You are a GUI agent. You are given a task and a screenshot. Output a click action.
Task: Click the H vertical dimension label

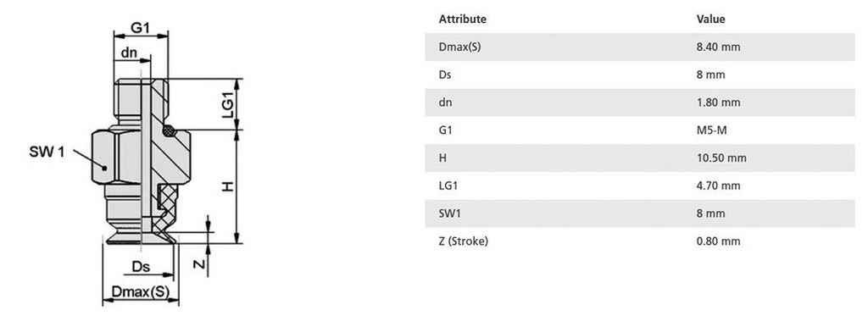click(x=227, y=187)
